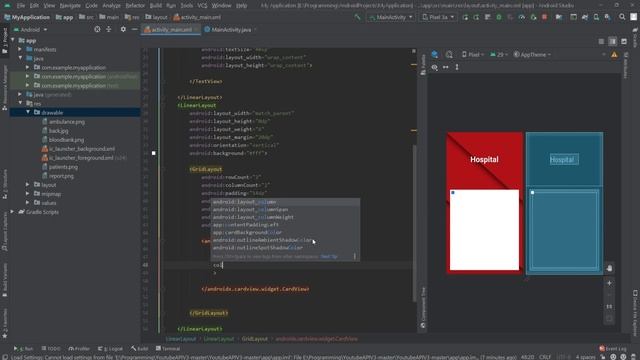640x360 pixels.
Task: Open the Project tool window side tab
Action: coord(4,41)
